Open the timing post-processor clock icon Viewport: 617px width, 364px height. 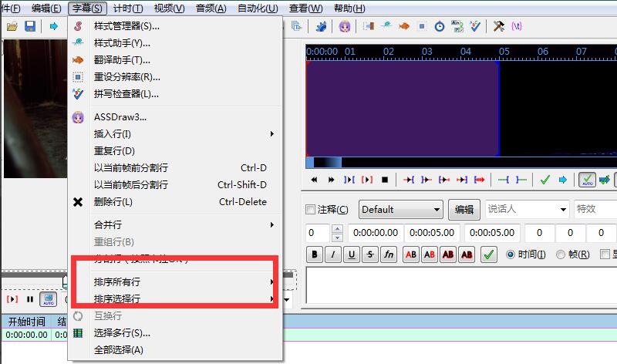click(x=439, y=26)
